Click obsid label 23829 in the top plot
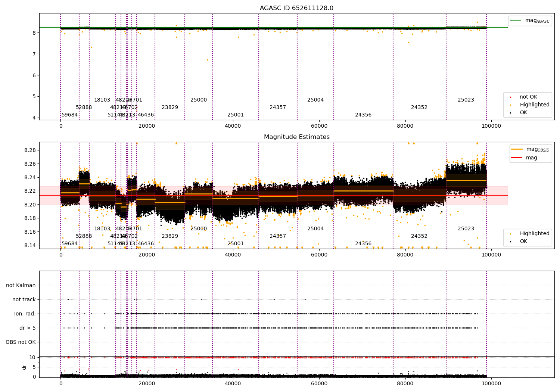Image resolution: width=560 pixels, height=392 pixels. (170, 108)
